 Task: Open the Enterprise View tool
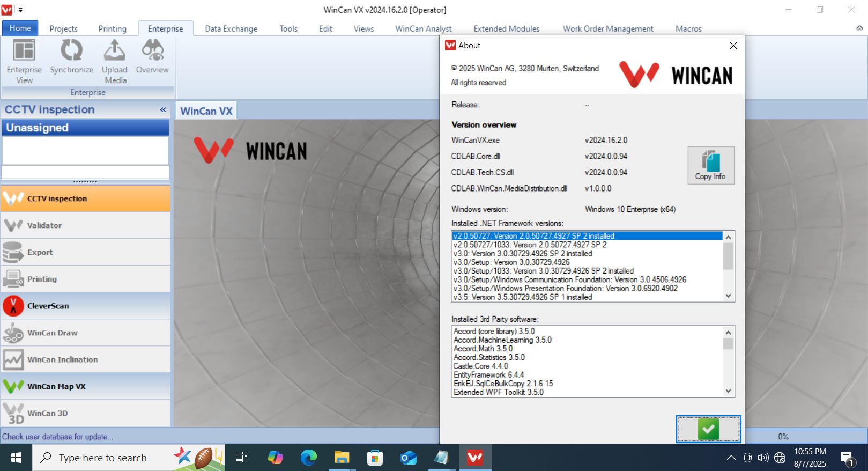click(24, 61)
